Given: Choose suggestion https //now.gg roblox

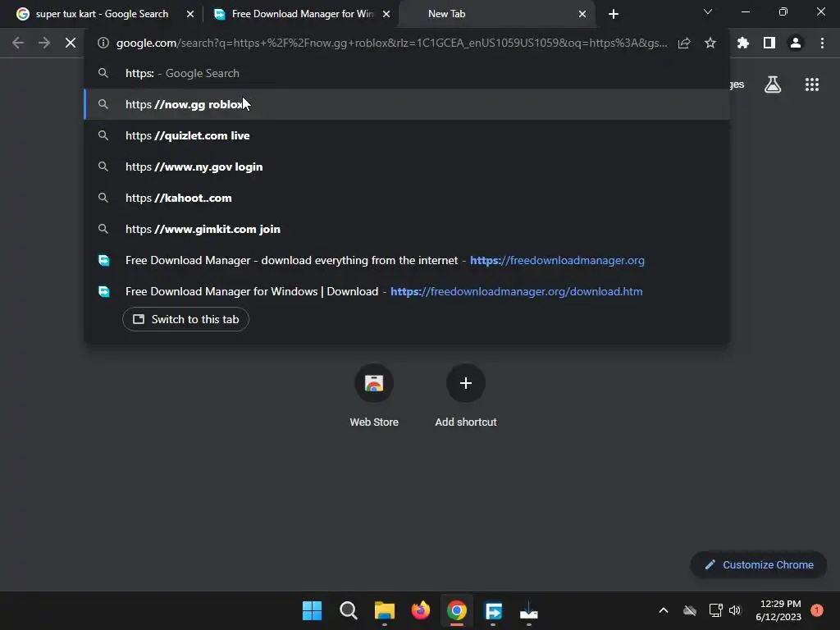Looking at the screenshot, I should point(407,104).
